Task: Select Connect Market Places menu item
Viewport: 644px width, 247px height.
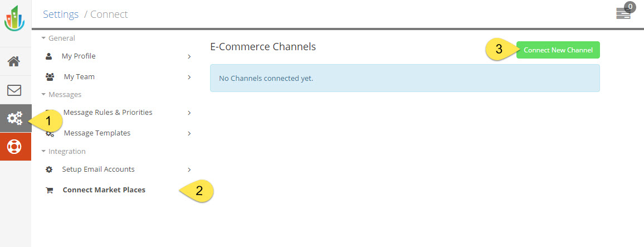Action: click(104, 190)
